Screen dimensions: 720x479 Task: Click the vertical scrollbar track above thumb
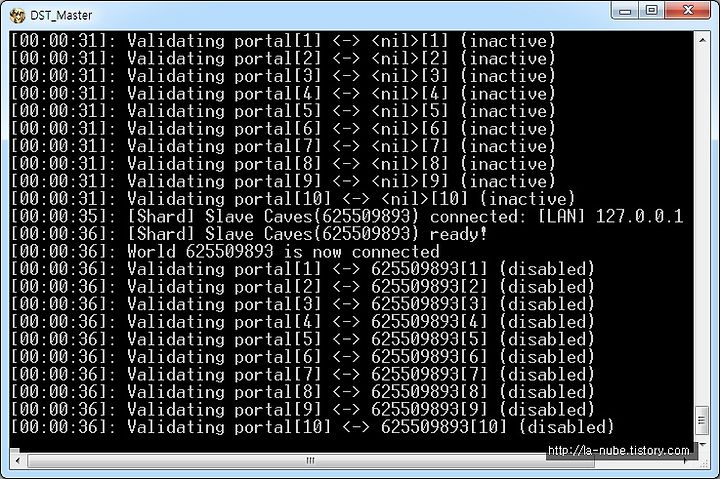(x=702, y=227)
